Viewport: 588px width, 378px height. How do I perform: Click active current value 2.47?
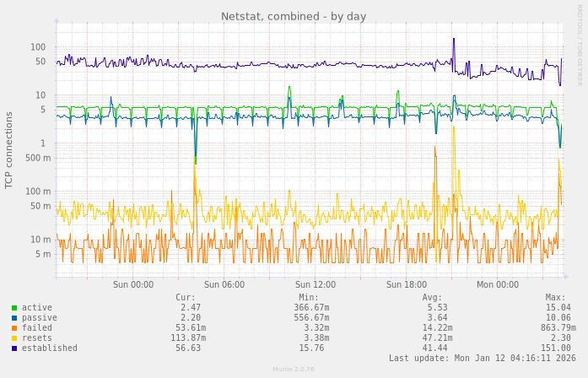pos(191,307)
